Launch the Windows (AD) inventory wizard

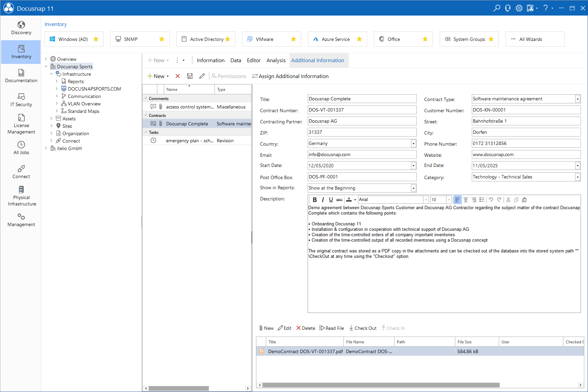74,39
